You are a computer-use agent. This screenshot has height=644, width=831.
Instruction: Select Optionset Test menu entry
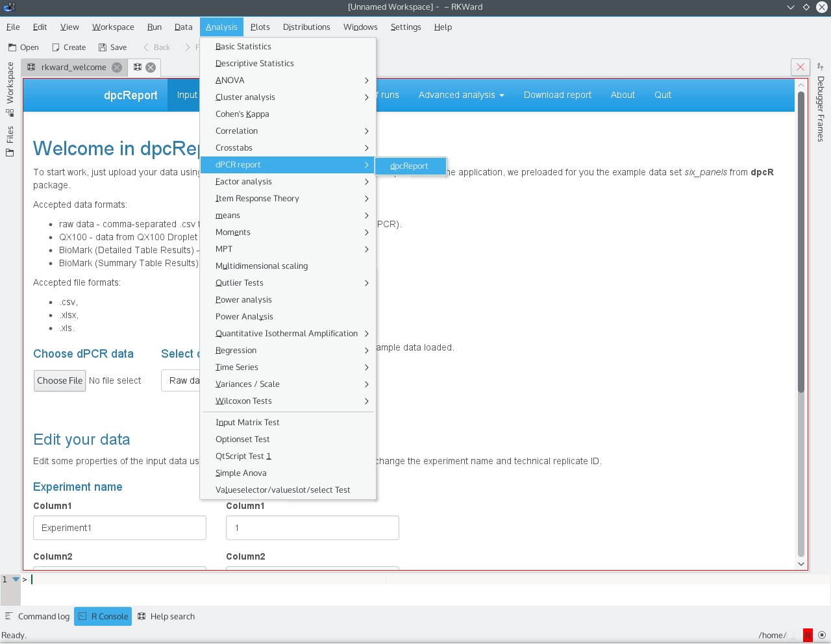(288, 440)
